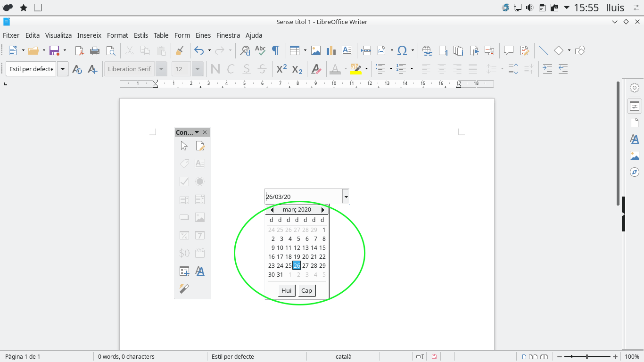Click the Insert Special Character omega icon

coord(402,50)
